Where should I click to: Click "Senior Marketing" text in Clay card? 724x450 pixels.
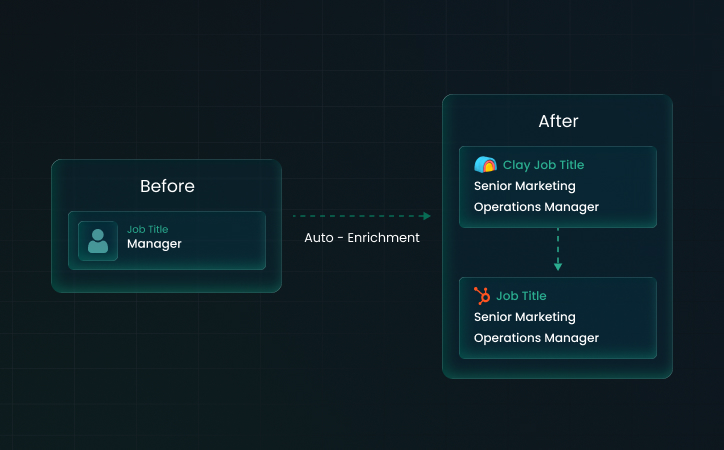pos(525,186)
